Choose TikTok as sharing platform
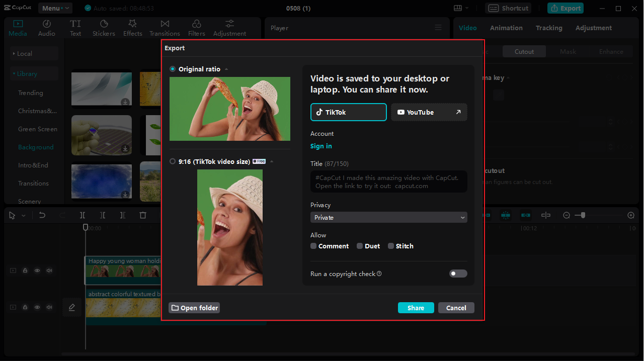This screenshot has width=644, height=361. [349, 112]
